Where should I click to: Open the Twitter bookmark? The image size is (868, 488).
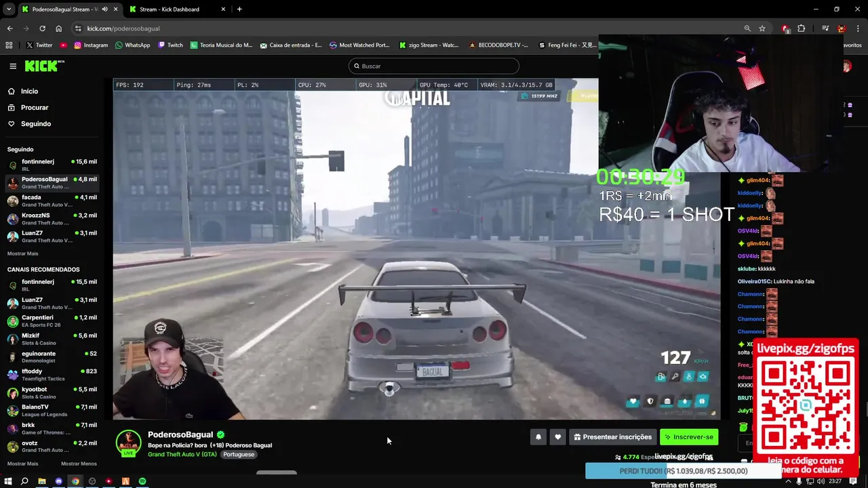[39, 45]
